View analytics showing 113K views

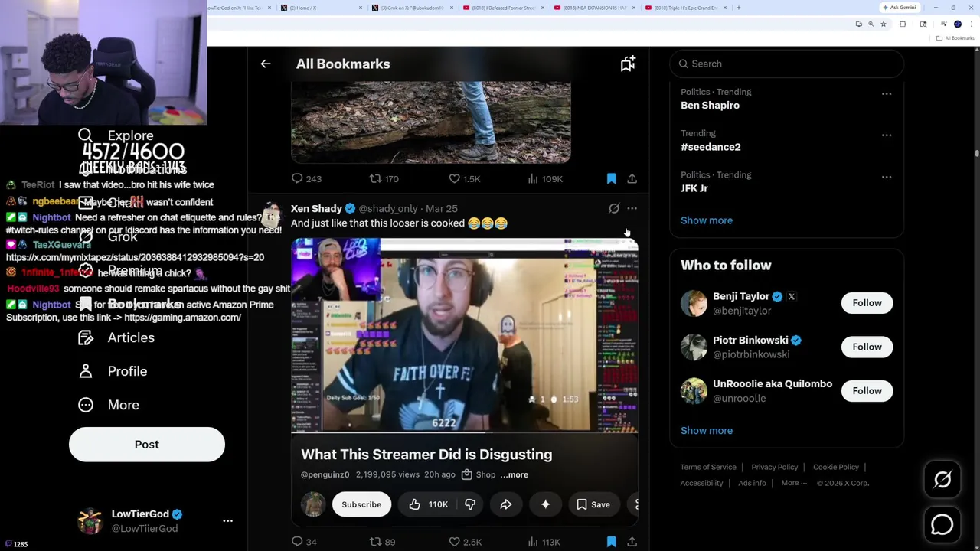544,542
